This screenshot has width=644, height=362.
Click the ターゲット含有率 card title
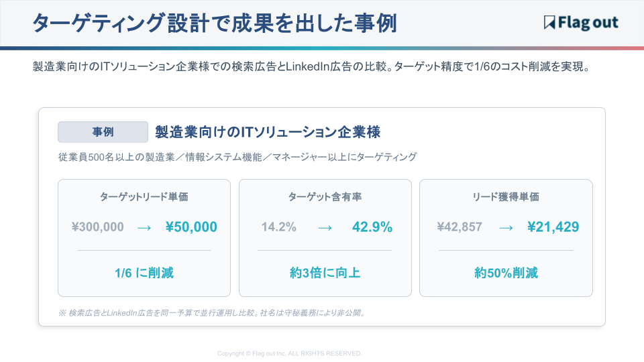click(325, 197)
